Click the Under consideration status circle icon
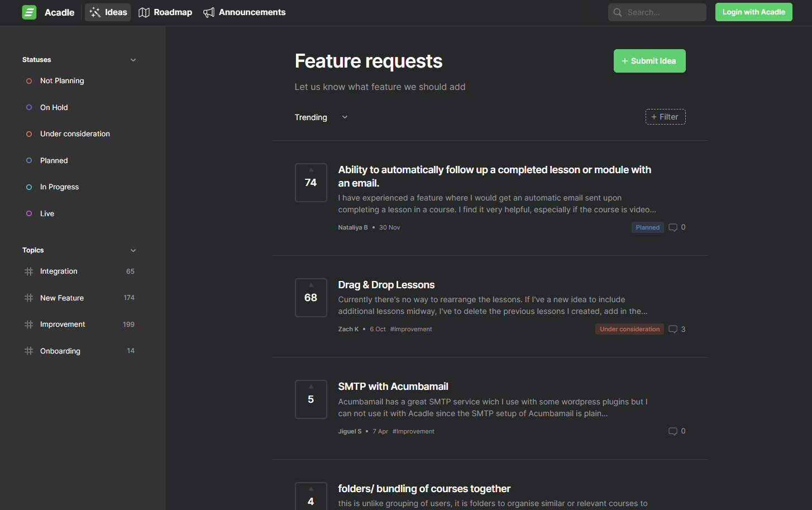The width and height of the screenshot is (812, 510). tap(29, 134)
